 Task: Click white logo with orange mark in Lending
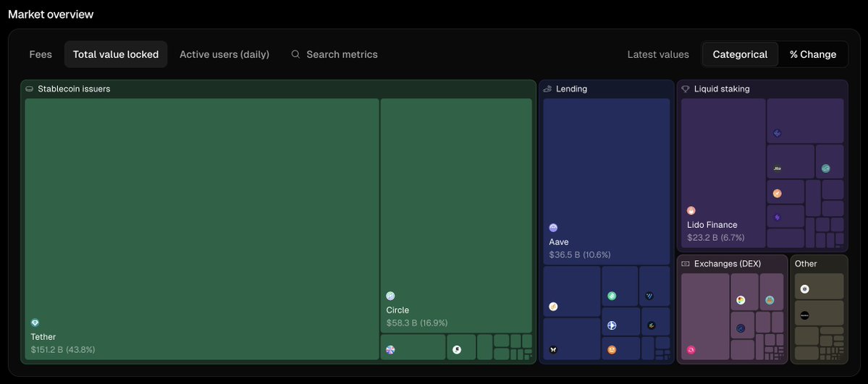click(553, 307)
